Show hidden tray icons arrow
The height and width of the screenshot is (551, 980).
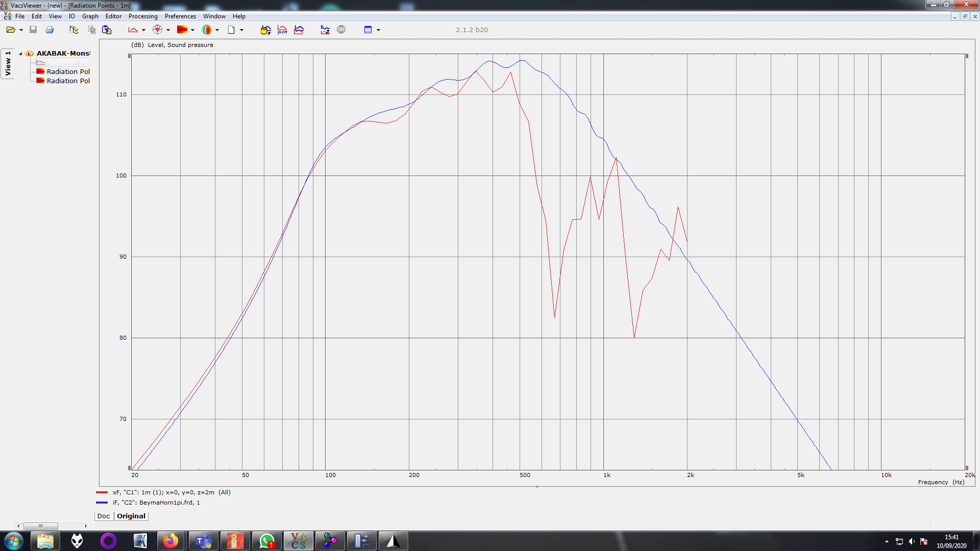click(887, 541)
